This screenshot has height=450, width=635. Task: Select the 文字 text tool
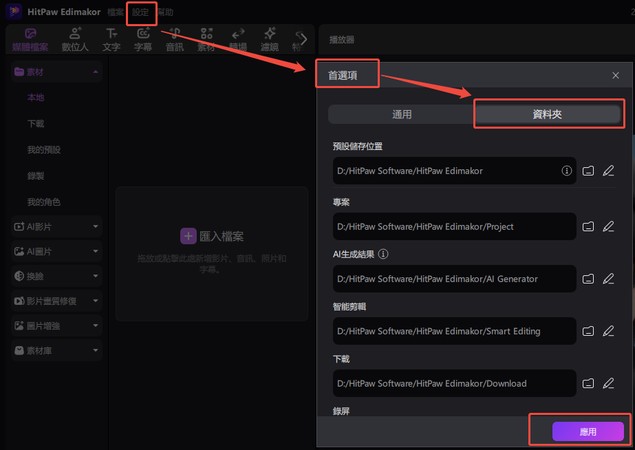pos(111,40)
